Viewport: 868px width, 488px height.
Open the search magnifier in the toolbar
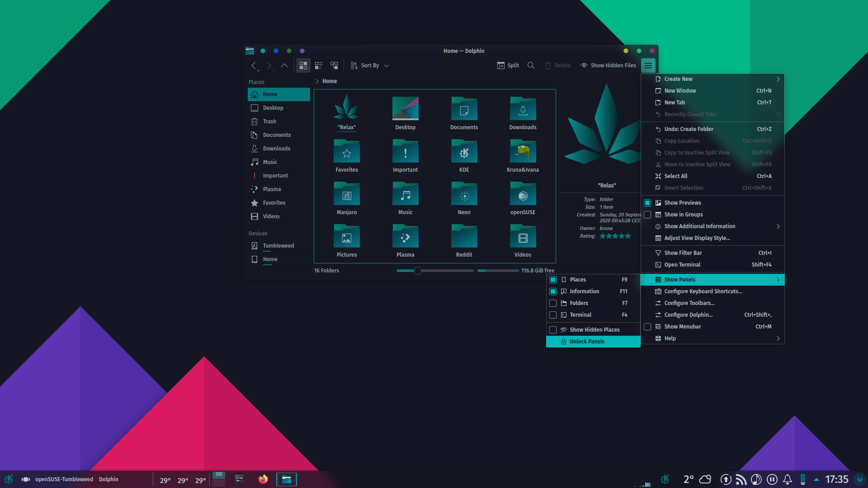531,66
